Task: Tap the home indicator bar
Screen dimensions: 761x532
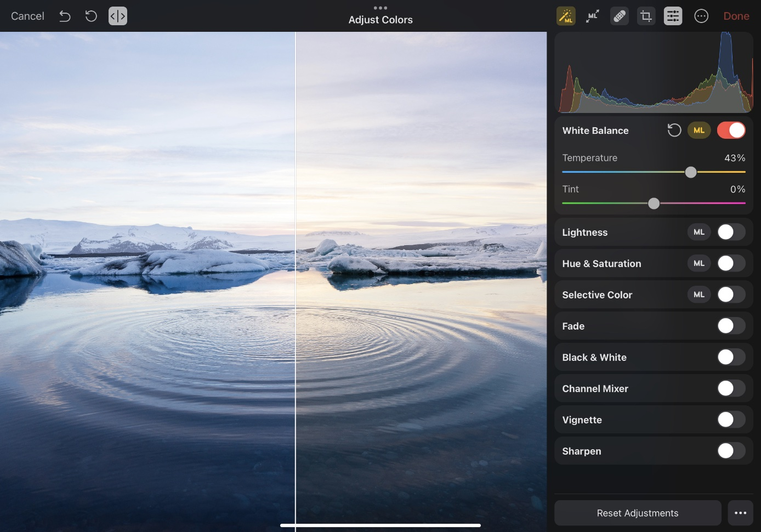Action: (380, 525)
